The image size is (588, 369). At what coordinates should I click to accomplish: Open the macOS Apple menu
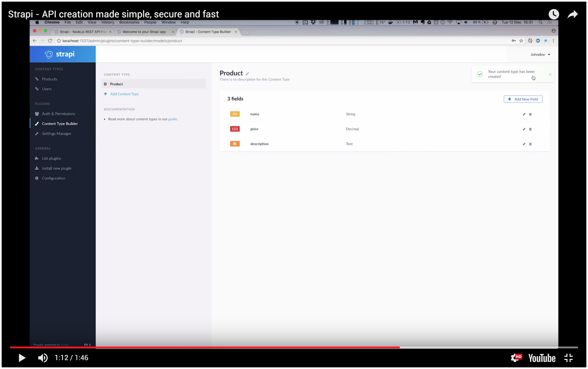[x=37, y=22]
